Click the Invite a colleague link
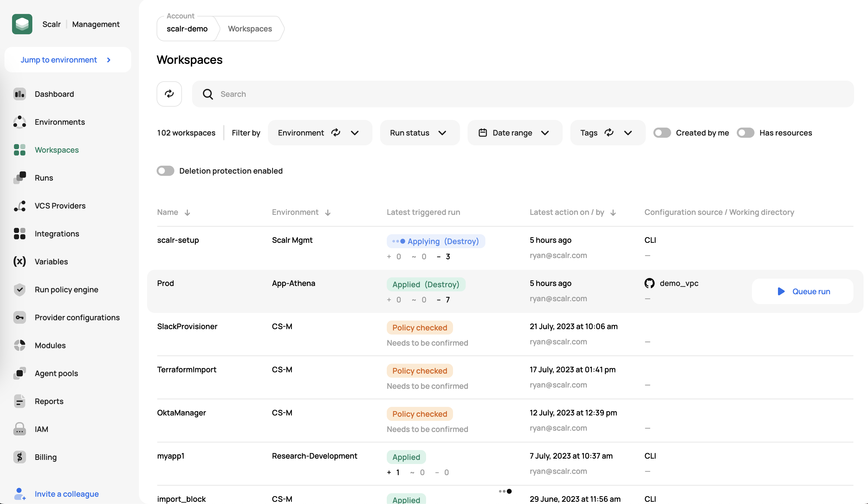This screenshot has width=868, height=504. pos(67,494)
